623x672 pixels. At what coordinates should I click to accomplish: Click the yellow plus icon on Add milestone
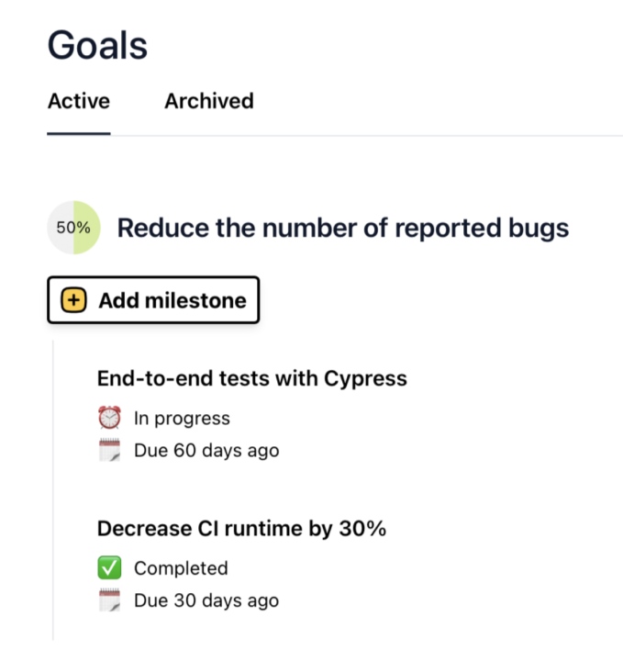pos(73,300)
